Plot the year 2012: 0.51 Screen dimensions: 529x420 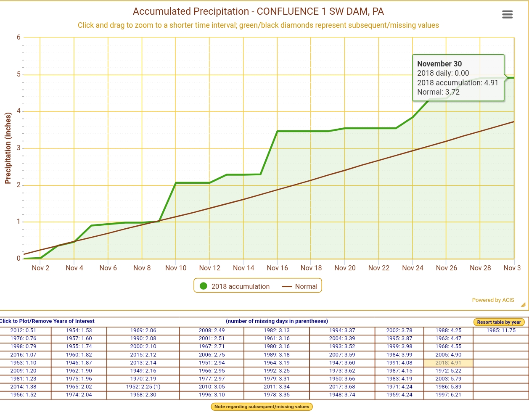[x=24, y=330]
